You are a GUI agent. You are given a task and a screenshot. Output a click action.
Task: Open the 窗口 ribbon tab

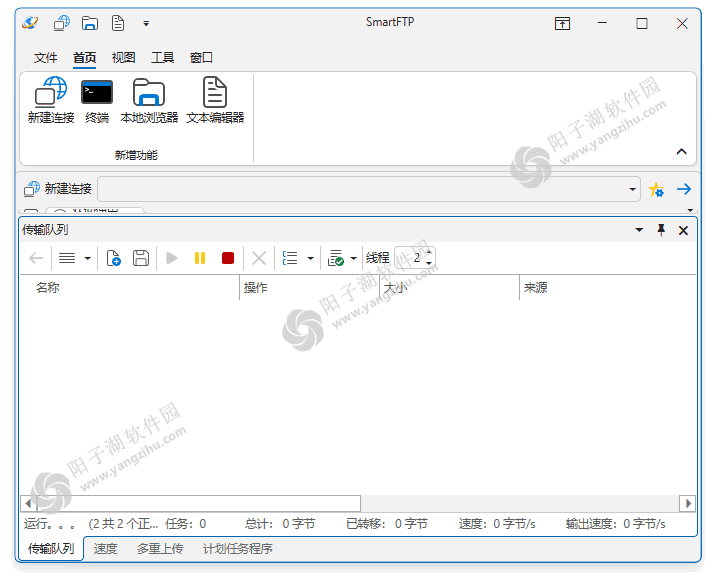point(201,58)
